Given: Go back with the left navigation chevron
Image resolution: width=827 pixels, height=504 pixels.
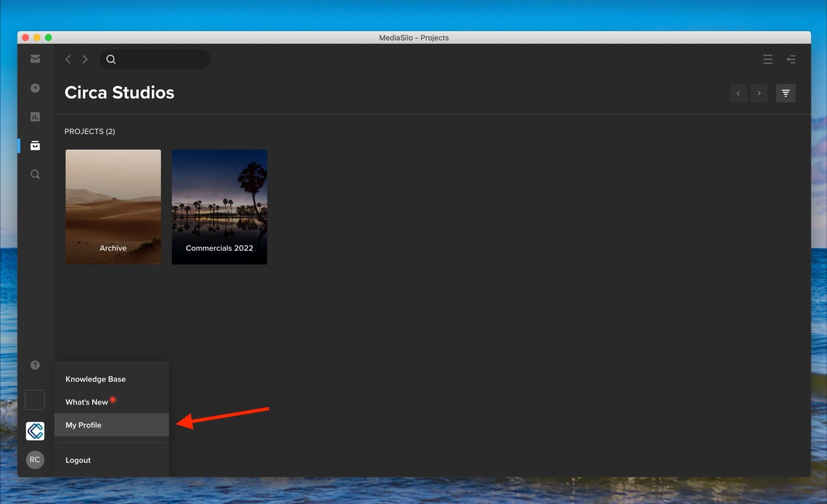Looking at the screenshot, I should [68, 59].
